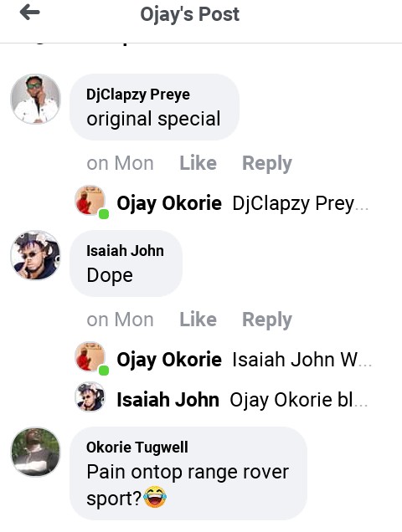
Task: Click the laughing emoji in Tugwell's comment
Action: click(155, 497)
